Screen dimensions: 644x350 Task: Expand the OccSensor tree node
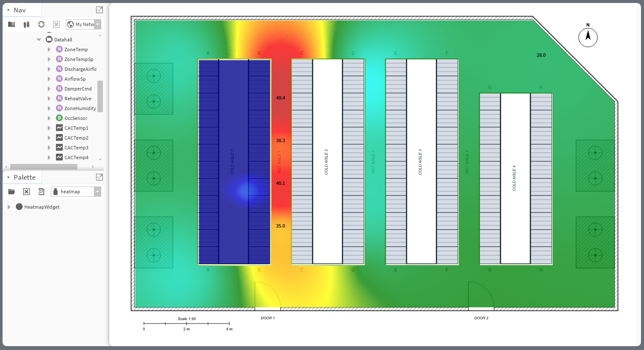49,118
